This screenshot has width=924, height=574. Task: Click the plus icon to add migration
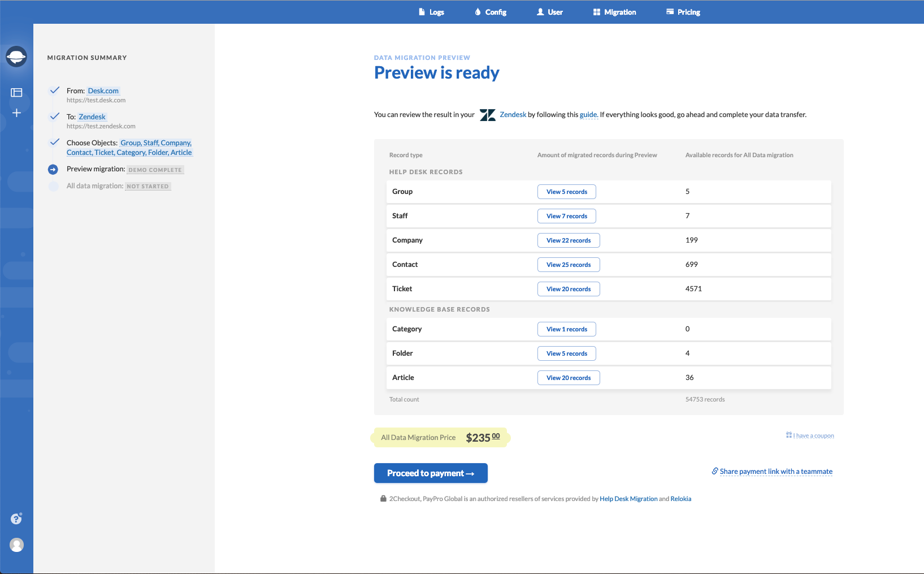(16, 113)
